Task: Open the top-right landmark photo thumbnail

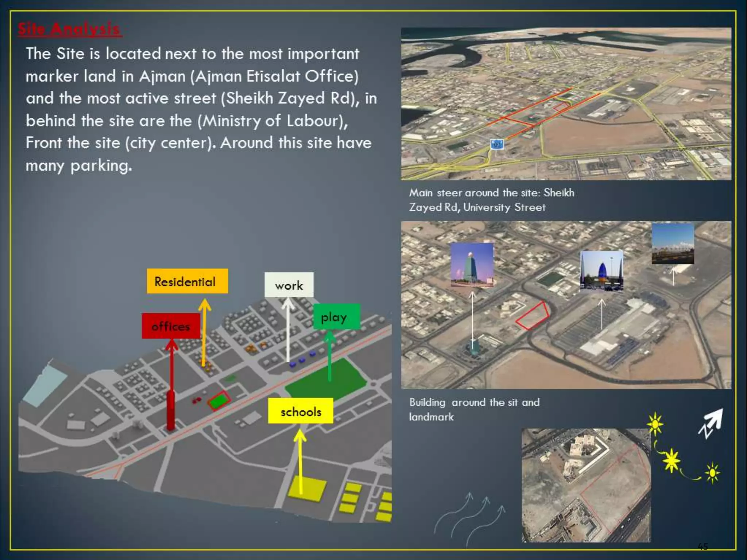Action: pyautogui.click(x=673, y=244)
